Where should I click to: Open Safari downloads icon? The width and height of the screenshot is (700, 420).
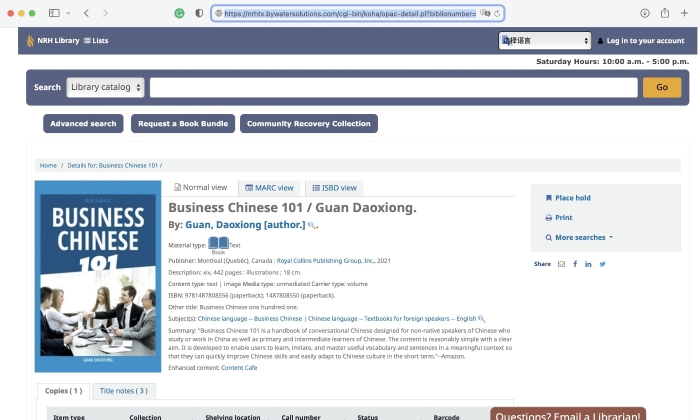pyautogui.click(x=645, y=13)
